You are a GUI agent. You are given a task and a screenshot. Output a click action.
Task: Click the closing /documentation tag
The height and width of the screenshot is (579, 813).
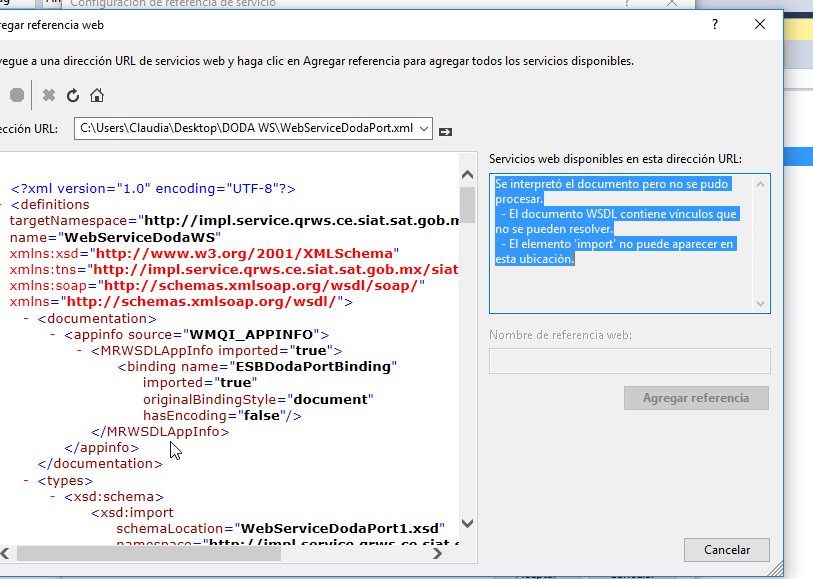click(100, 463)
